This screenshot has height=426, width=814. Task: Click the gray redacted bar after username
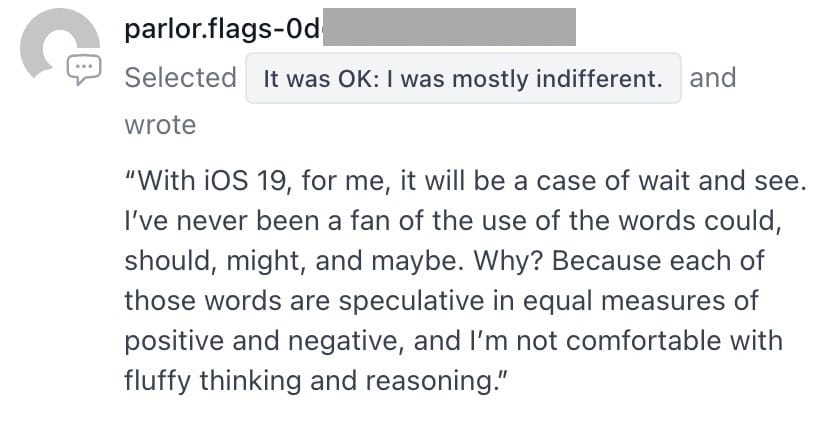tap(449, 26)
